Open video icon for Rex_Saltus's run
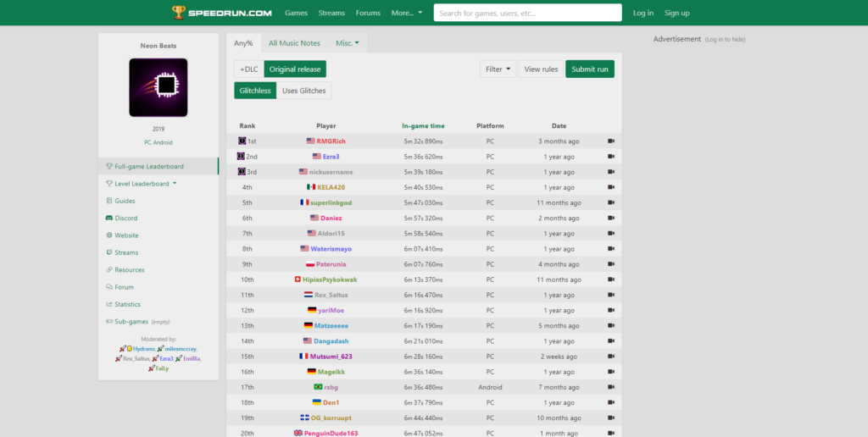 [x=611, y=295]
